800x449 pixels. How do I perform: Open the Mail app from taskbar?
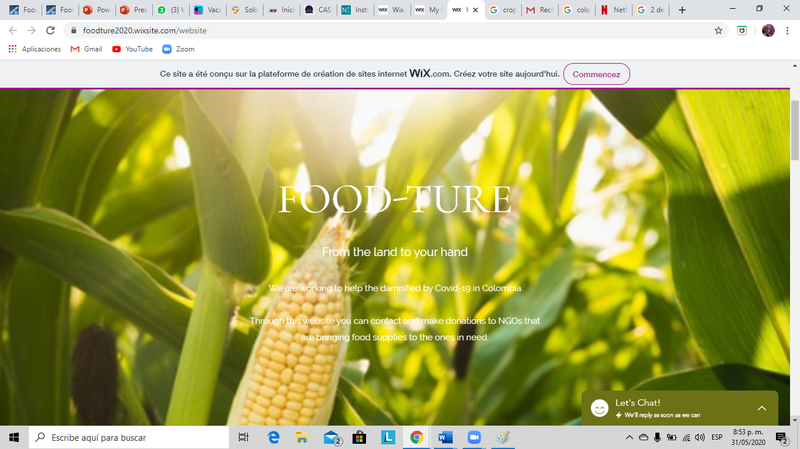(332, 437)
